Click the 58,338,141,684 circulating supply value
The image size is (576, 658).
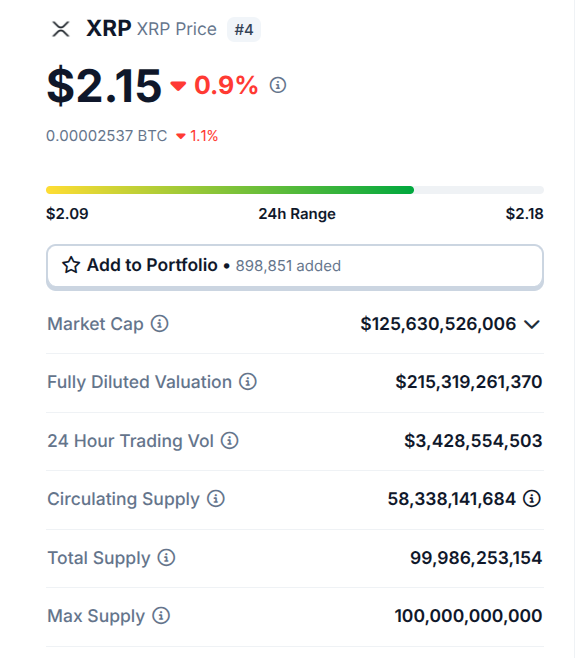click(452, 499)
